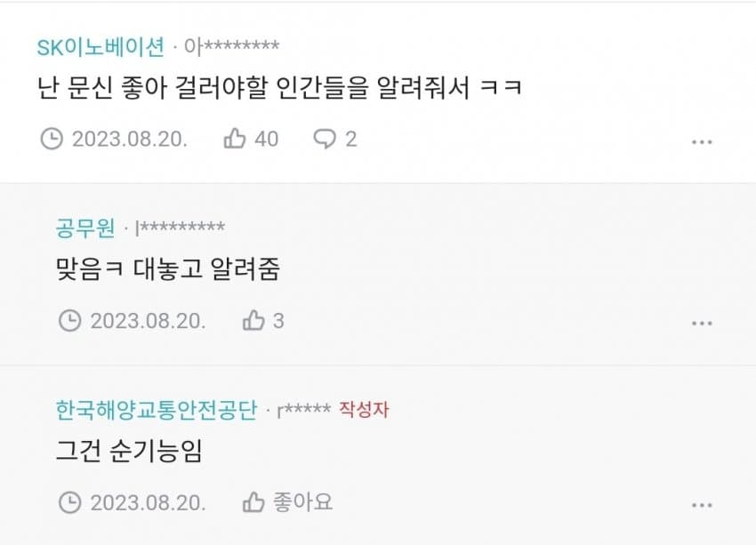
Task: Click the reply count 2
Action: [x=351, y=139]
